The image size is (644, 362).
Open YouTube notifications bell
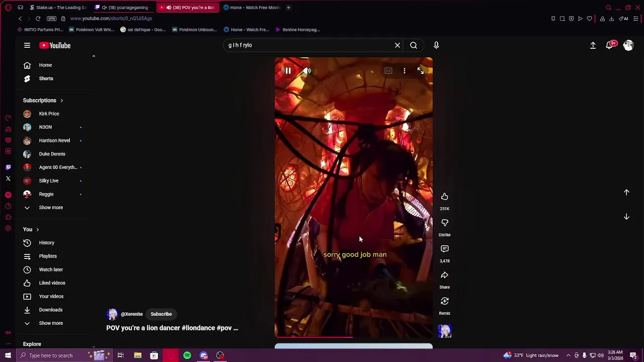610,45
